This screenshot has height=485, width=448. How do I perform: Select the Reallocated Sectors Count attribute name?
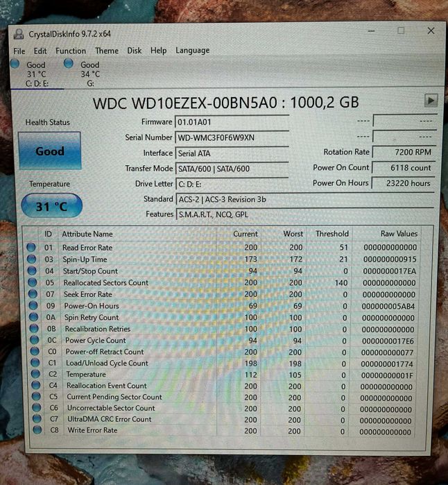[x=105, y=282]
